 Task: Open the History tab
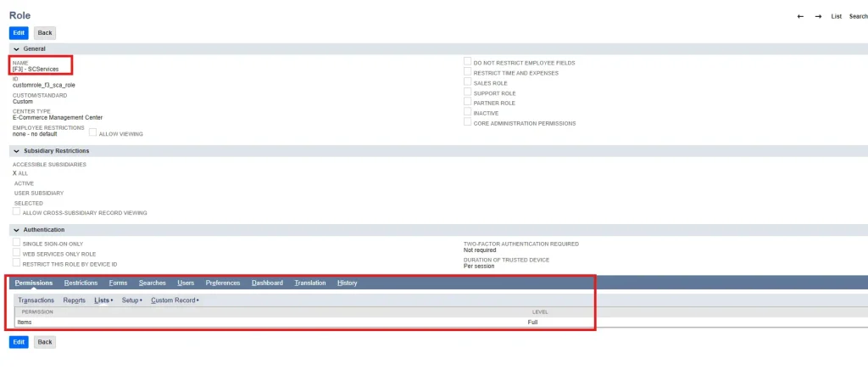pos(347,283)
